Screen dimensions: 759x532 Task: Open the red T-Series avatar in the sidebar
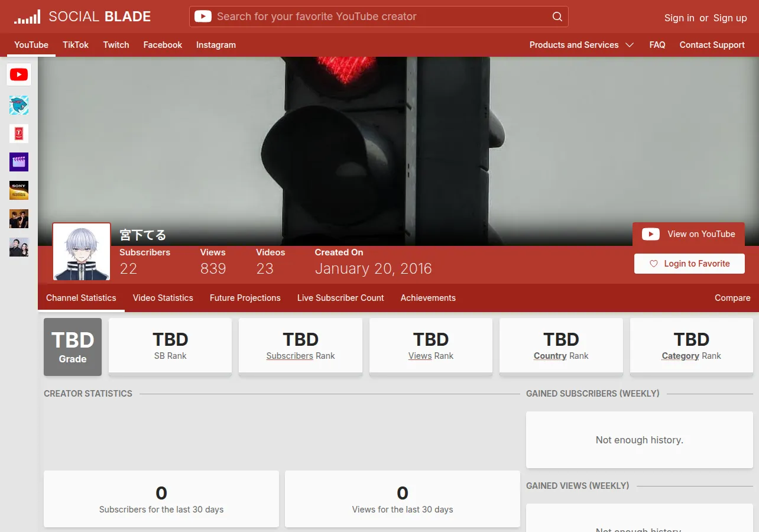[19, 134]
